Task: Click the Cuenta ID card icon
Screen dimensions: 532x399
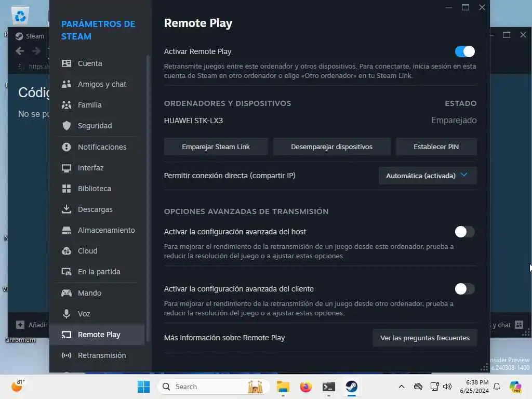Action: (x=66, y=63)
